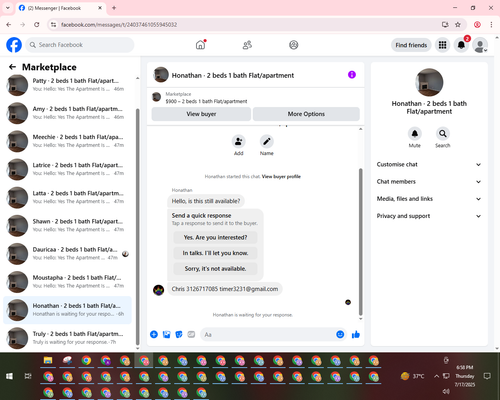Click the Search Facebook field
The height and width of the screenshot is (400, 500).
(80, 45)
